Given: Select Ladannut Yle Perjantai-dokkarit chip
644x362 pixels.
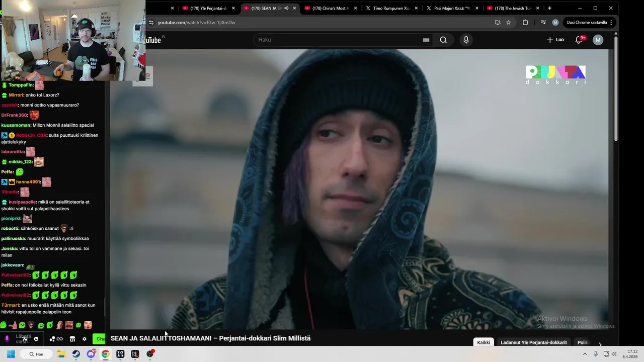Looking at the screenshot, I should tap(534, 342).
